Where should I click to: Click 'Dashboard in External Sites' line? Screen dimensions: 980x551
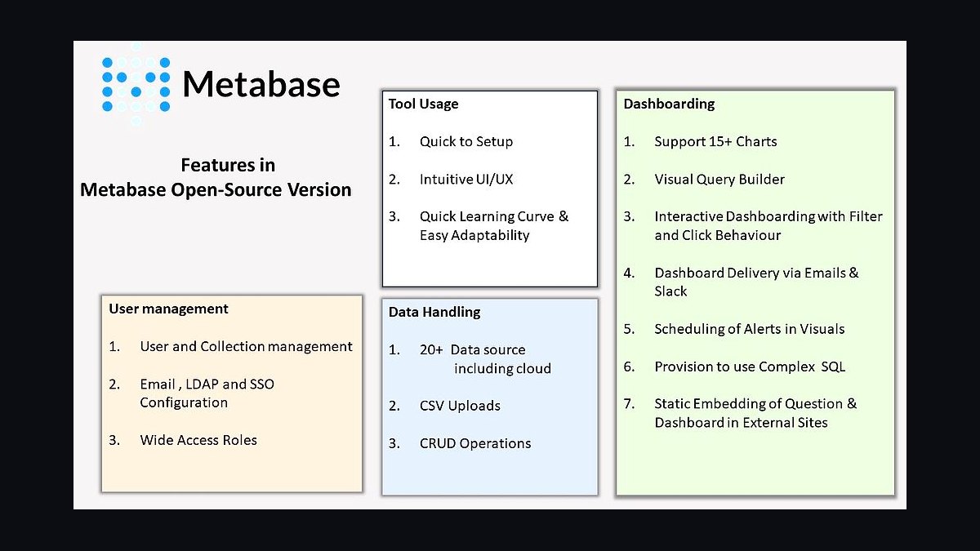(741, 423)
